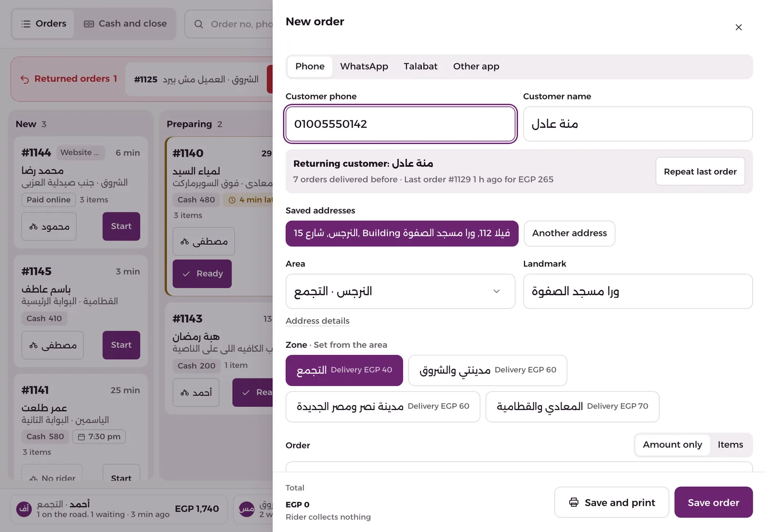This screenshot has height=532, width=766.
Task: Click rider أحمد on order #1143
Action: (196, 393)
